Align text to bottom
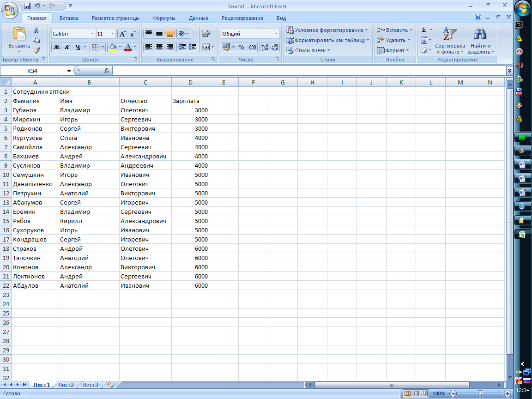532x399 pixels. (169, 34)
